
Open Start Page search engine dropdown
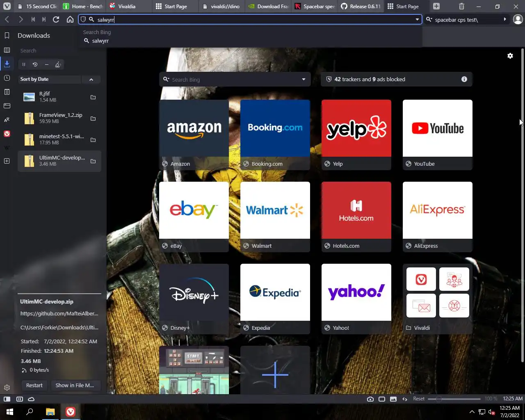coord(304,80)
